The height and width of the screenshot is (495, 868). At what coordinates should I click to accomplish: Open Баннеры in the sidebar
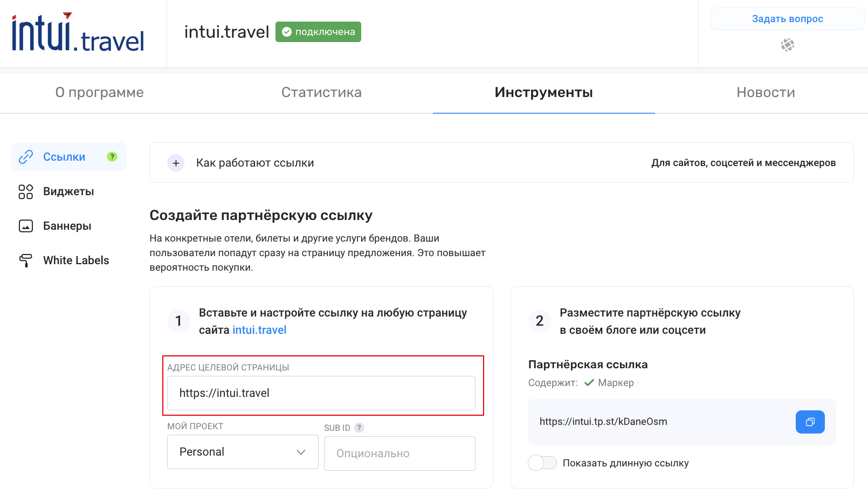[67, 226]
